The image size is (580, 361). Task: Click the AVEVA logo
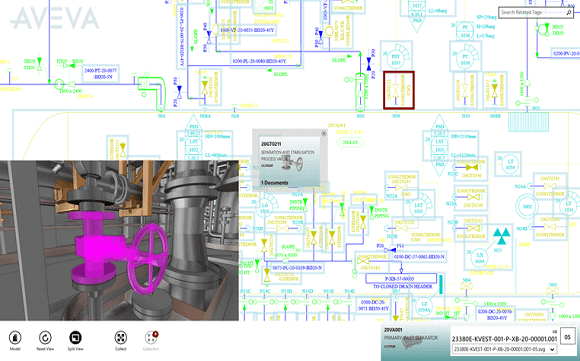tap(54, 18)
